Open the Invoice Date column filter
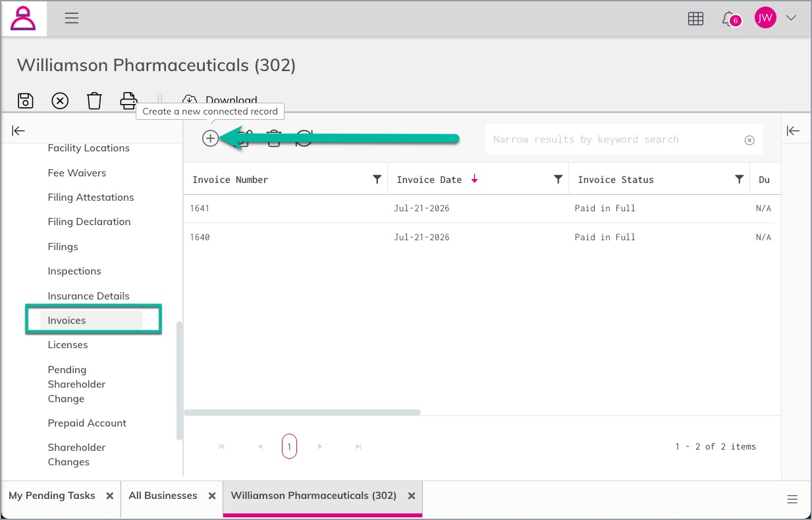The image size is (812, 520). [558, 179]
